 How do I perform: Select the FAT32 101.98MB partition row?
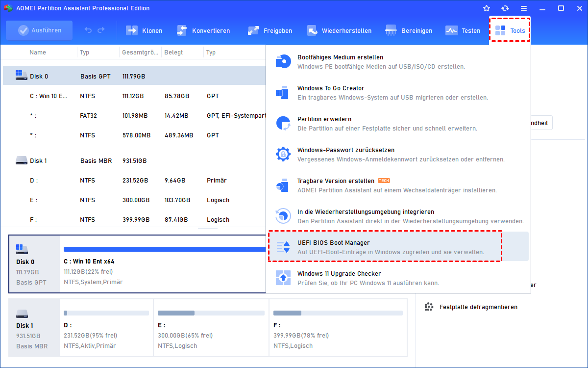pos(134,116)
